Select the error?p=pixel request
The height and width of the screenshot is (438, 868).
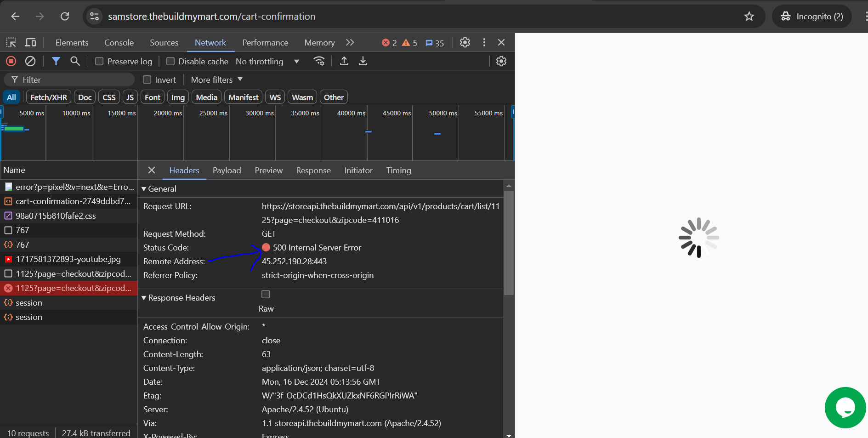point(69,187)
